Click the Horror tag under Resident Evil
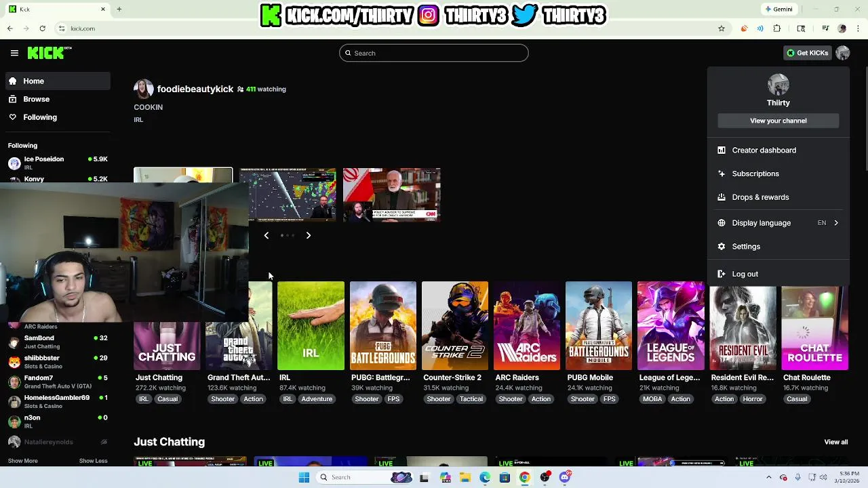Image resolution: width=868 pixels, height=488 pixels. point(753,399)
